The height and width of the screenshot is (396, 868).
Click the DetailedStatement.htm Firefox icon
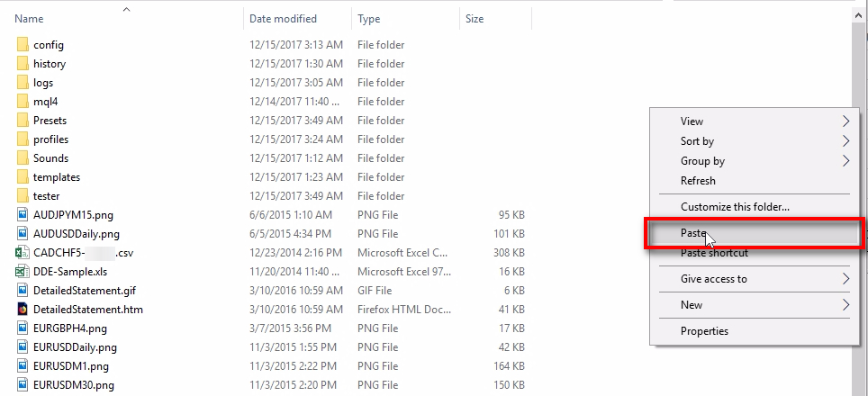point(23,310)
